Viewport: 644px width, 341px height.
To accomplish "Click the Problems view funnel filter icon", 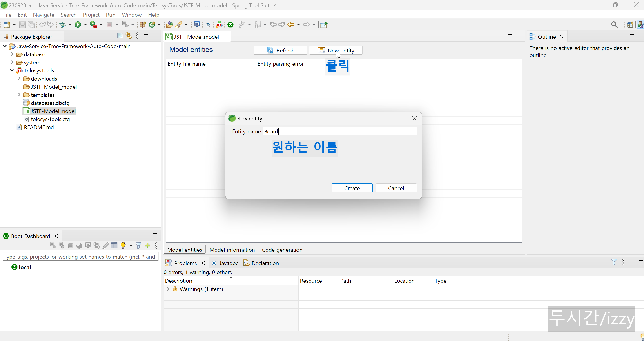I will click(614, 262).
